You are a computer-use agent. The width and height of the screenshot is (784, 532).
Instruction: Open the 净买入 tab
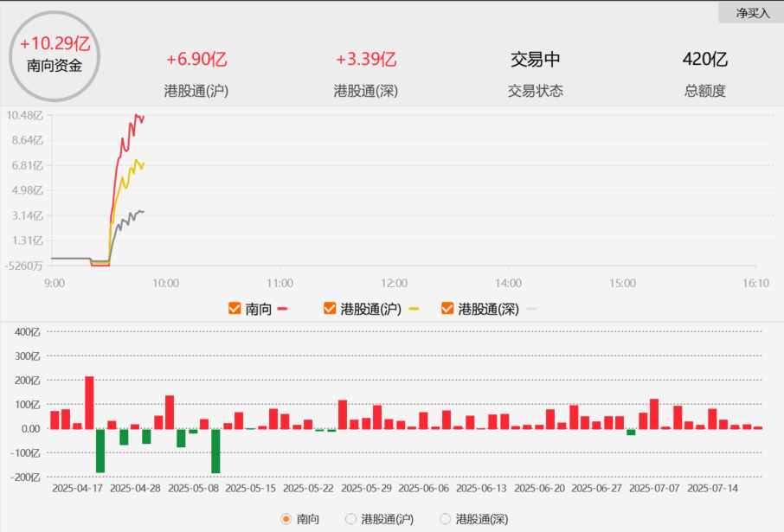coord(751,13)
